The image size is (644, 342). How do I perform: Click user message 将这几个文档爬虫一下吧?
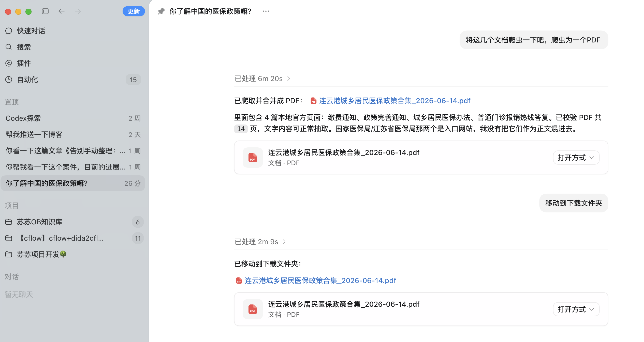point(534,40)
